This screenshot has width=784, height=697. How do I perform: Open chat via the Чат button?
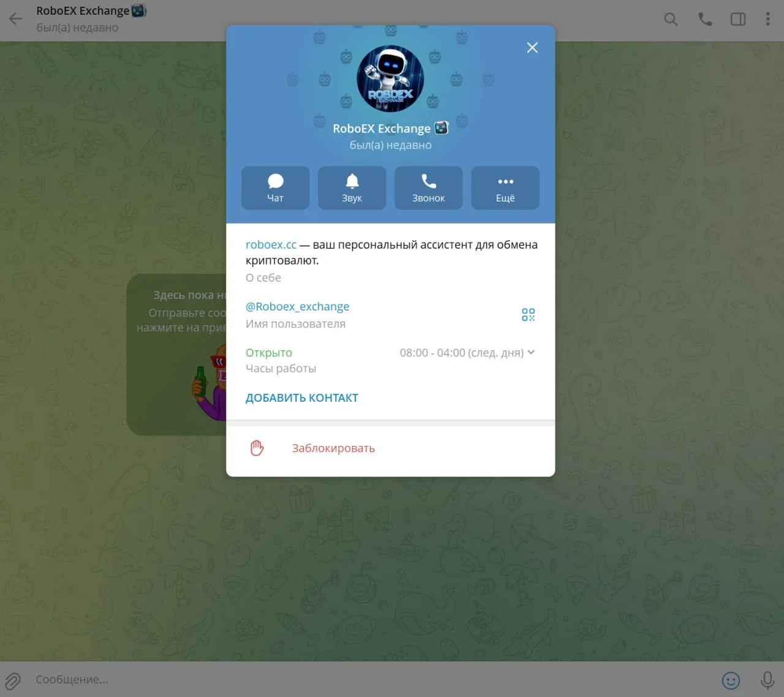click(x=276, y=188)
